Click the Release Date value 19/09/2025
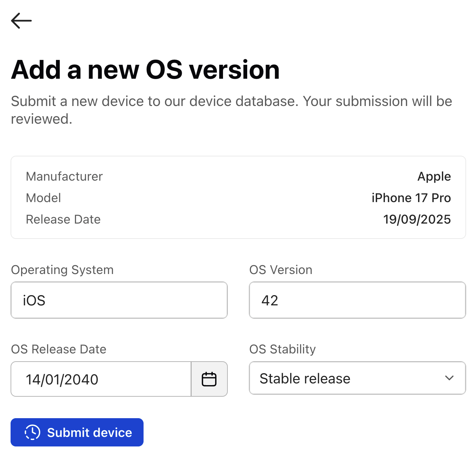The width and height of the screenshot is (476, 456). [417, 219]
